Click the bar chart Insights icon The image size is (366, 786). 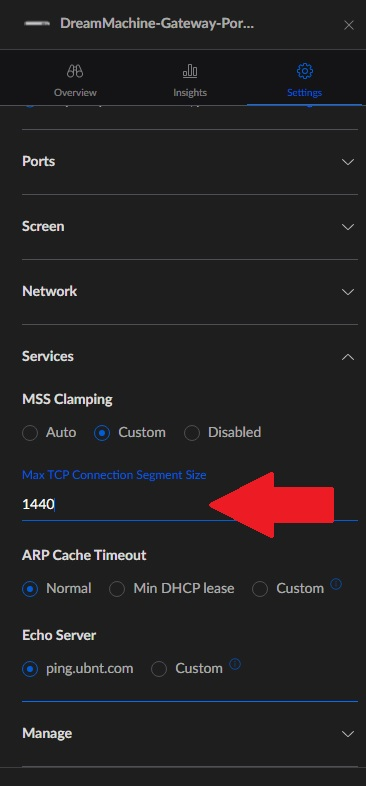pyautogui.click(x=190, y=71)
